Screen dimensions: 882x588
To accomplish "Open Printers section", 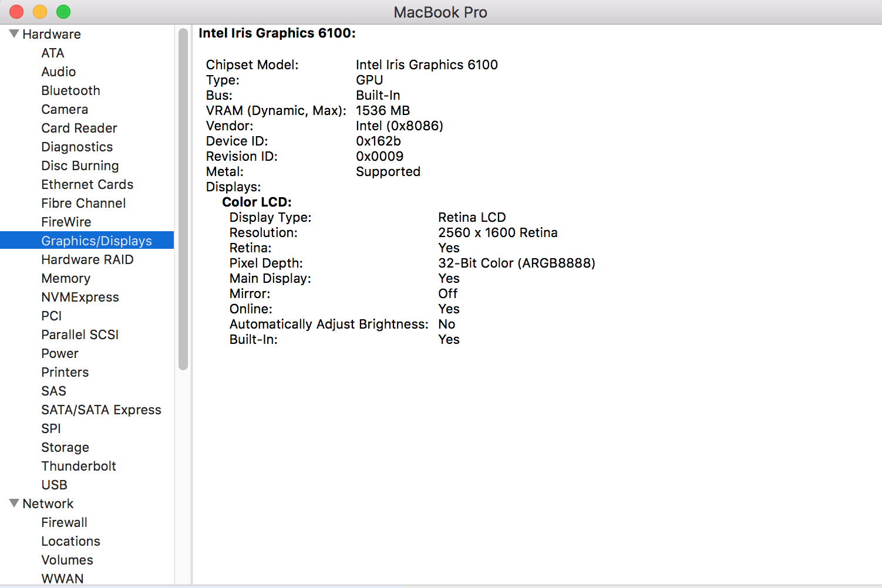I will [65, 372].
